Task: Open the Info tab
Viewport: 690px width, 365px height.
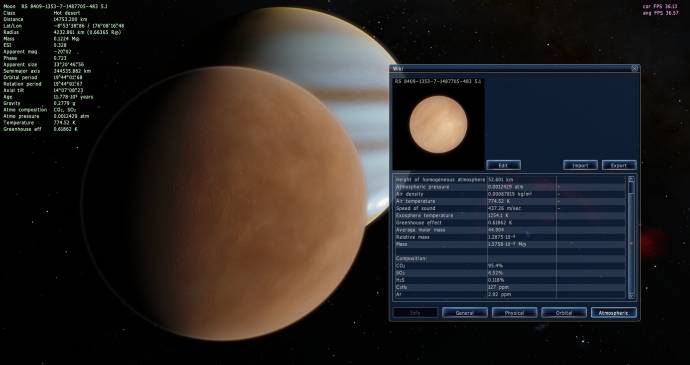Action: tap(415, 313)
